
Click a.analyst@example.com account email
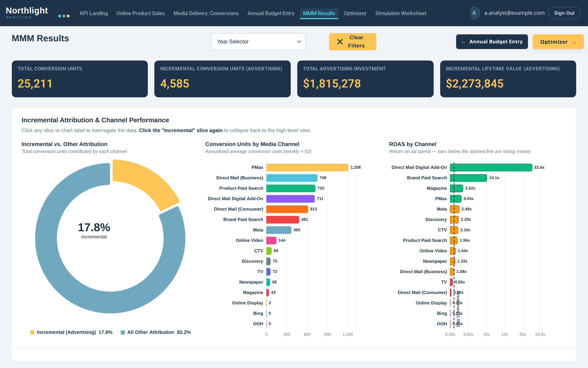point(514,13)
